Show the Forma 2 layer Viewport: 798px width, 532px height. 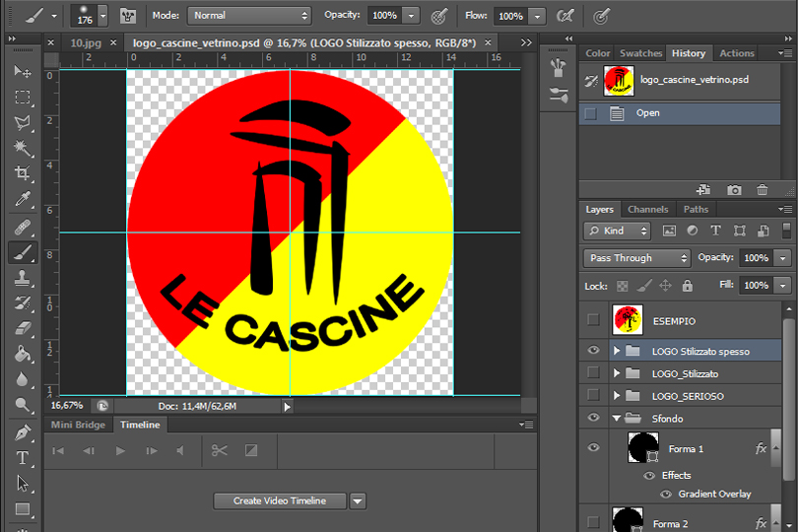(x=593, y=522)
